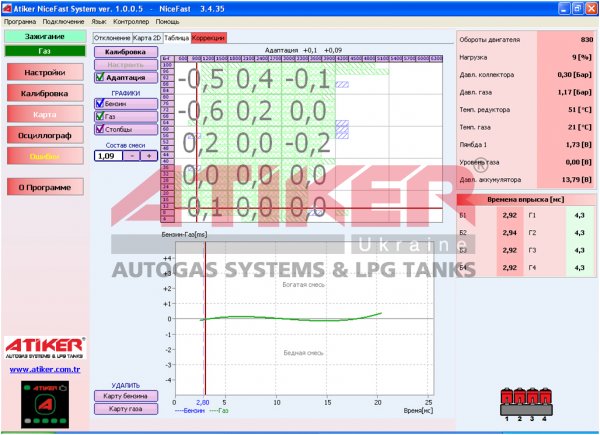Click the Адаптация +0,1 +0,09 readout

click(303, 50)
